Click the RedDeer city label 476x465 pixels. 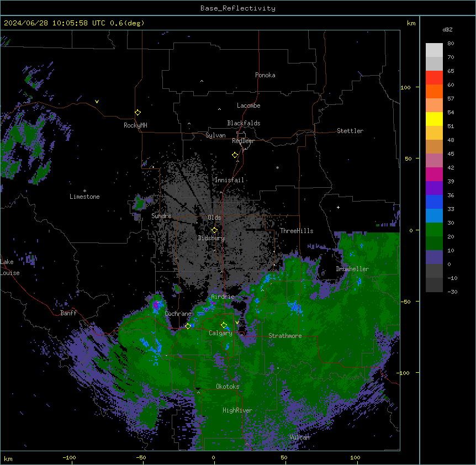click(x=243, y=141)
